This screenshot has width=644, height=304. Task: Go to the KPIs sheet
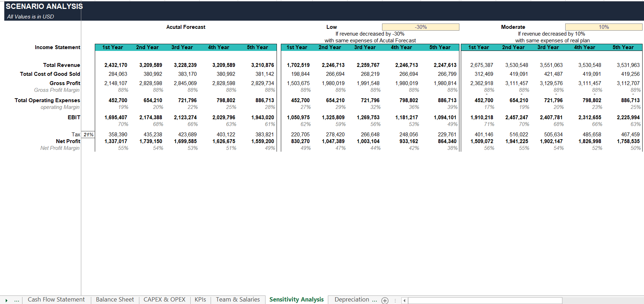click(x=200, y=300)
